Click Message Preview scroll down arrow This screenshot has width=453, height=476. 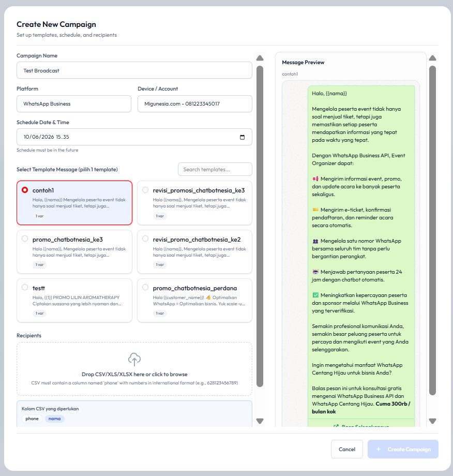coord(433,421)
